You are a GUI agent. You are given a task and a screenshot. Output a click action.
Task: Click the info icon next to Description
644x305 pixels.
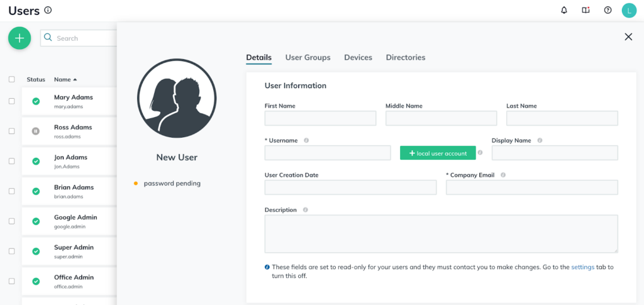(305, 210)
